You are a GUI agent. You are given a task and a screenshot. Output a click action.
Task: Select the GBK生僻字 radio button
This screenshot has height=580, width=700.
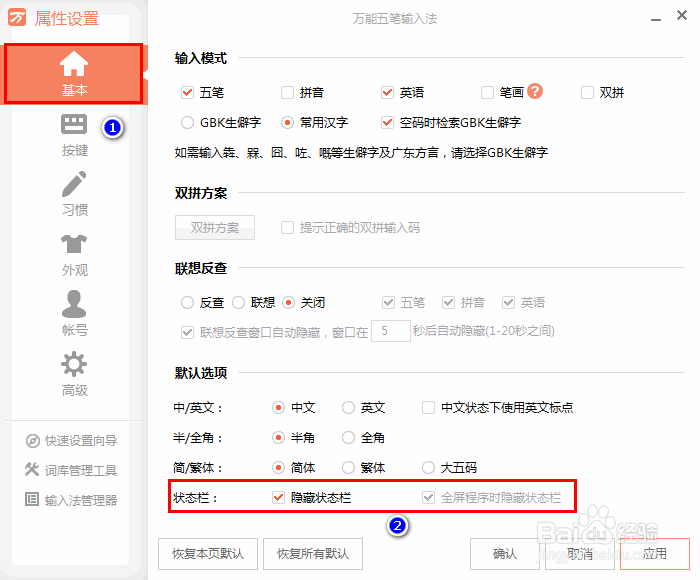pyautogui.click(x=188, y=122)
